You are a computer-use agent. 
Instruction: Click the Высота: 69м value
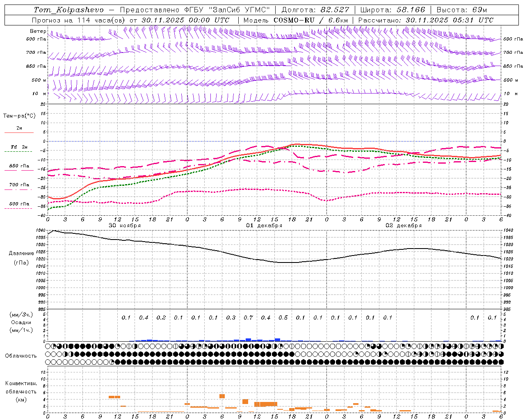pyautogui.click(x=461, y=10)
